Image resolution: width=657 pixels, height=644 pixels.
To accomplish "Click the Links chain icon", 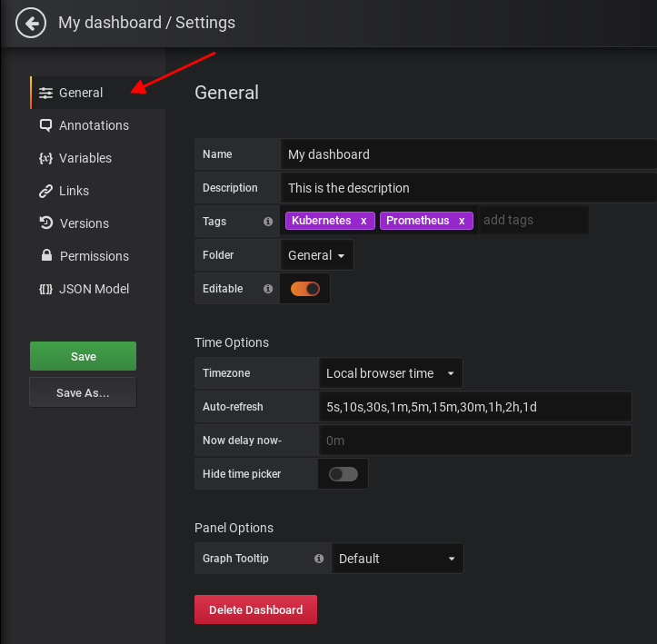I will pyautogui.click(x=45, y=191).
